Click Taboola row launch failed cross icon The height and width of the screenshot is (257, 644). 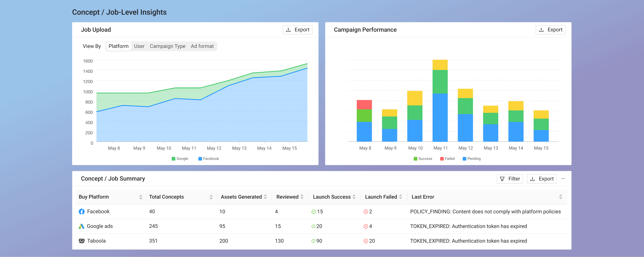pos(366,241)
